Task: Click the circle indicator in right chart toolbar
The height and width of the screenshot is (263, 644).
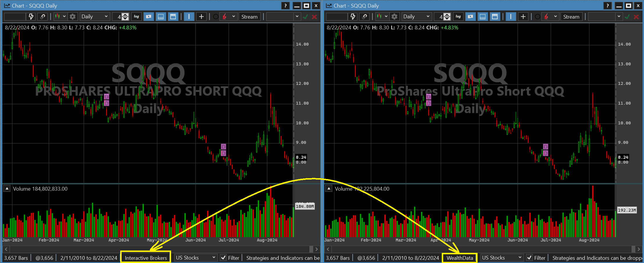Action: (537, 17)
